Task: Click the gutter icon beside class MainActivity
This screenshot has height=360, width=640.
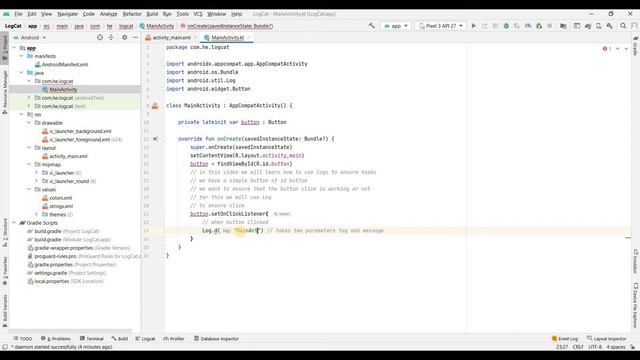Action: (x=155, y=106)
